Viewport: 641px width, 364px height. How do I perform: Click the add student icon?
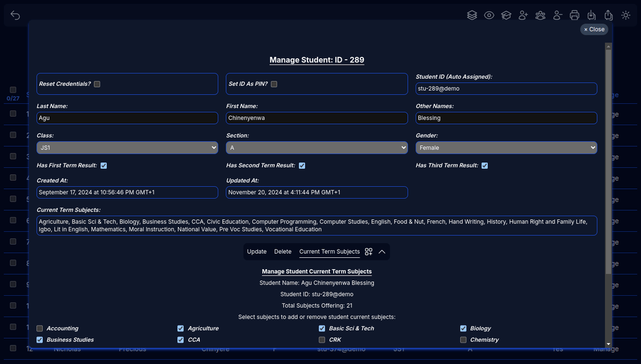pyautogui.click(x=523, y=15)
